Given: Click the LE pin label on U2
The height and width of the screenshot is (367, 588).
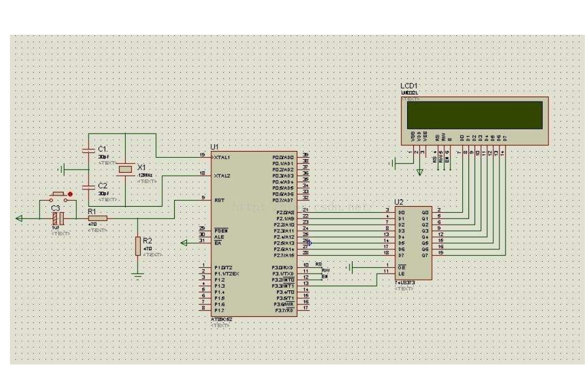Looking at the screenshot, I should [402, 274].
